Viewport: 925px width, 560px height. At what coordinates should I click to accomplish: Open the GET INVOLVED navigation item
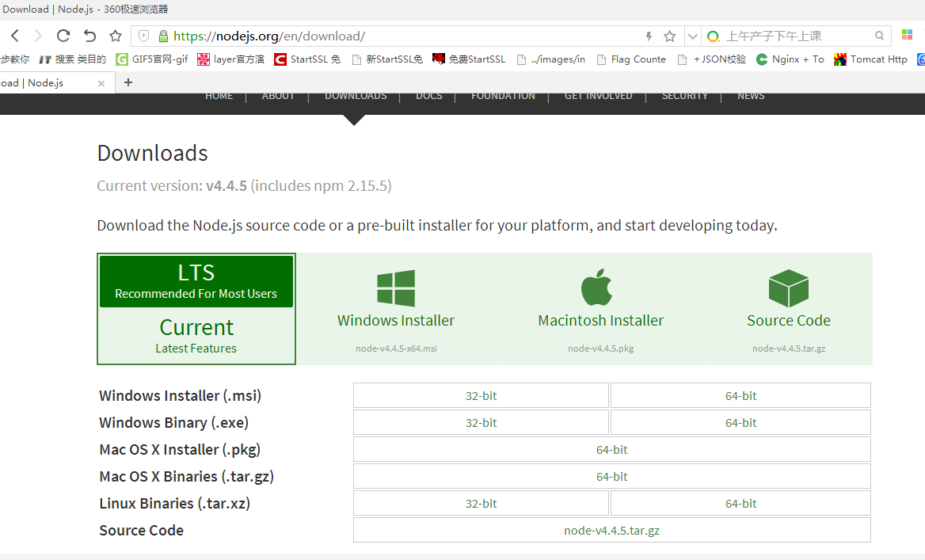coord(598,96)
